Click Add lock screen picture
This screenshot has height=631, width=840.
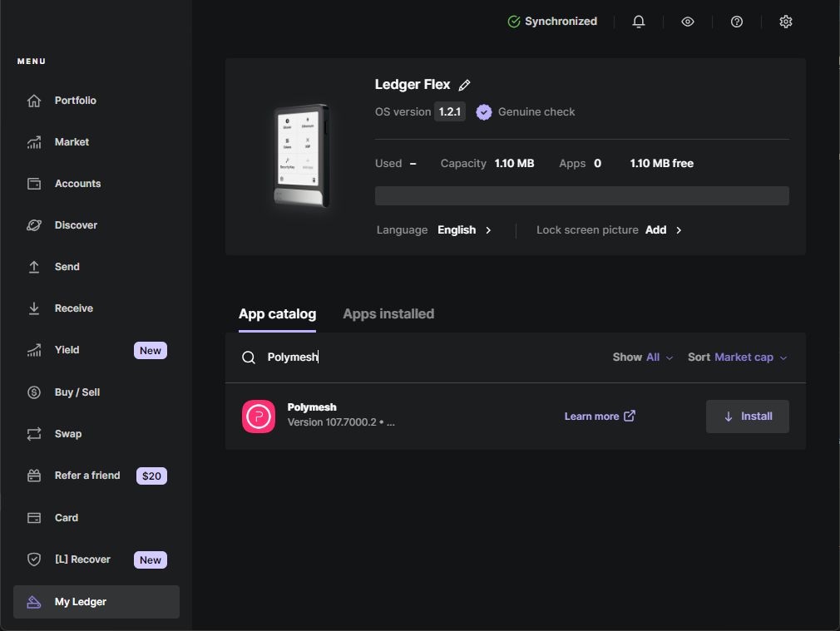click(x=663, y=230)
